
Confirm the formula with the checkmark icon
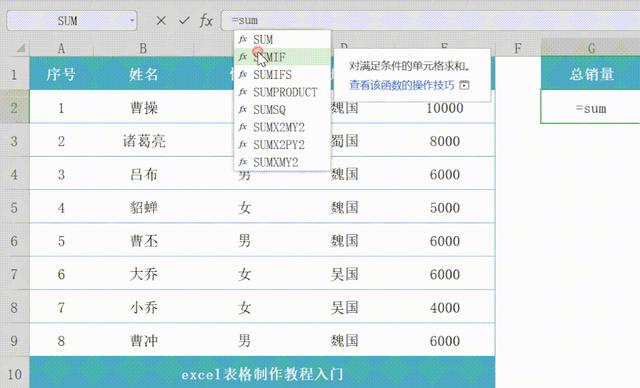(x=184, y=20)
